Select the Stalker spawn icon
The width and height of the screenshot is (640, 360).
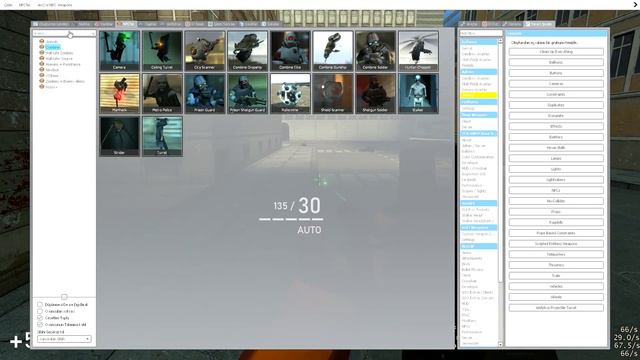click(x=418, y=93)
